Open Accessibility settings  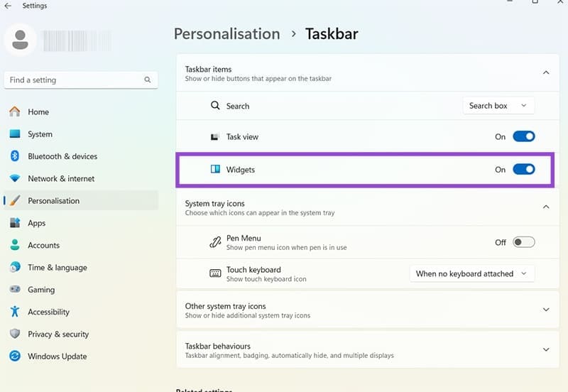[x=81, y=312]
